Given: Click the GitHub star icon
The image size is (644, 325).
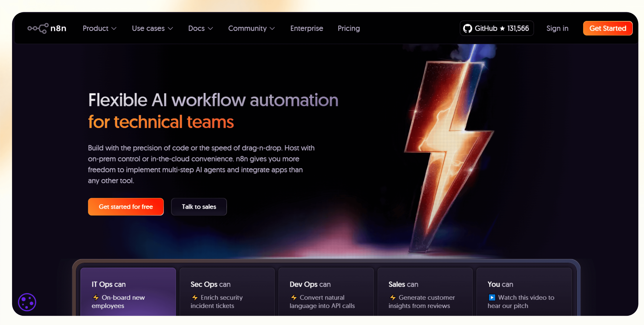Looking at the screenshot, I should (x=502, y=28).
